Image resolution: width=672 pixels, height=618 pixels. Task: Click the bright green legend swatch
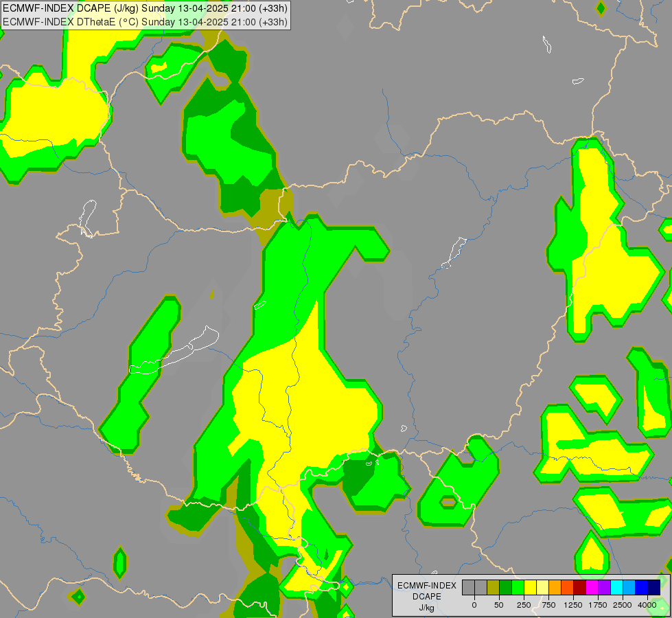(518, 587)
